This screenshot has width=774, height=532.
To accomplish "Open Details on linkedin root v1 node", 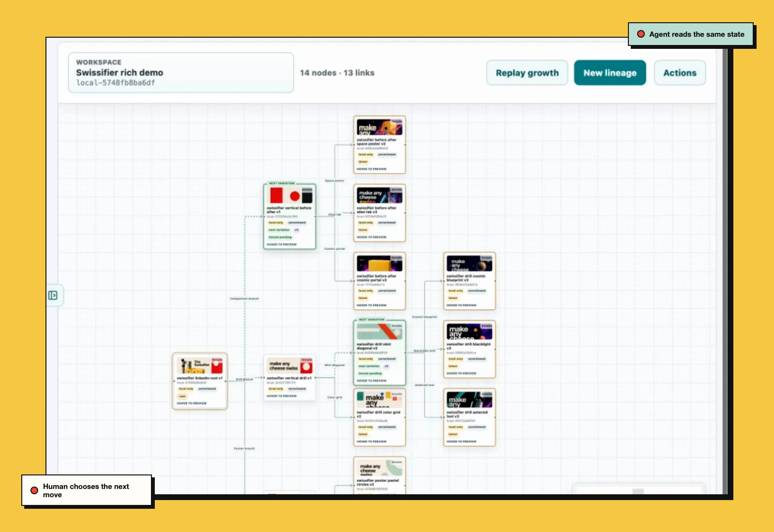I will click(217, 360).
